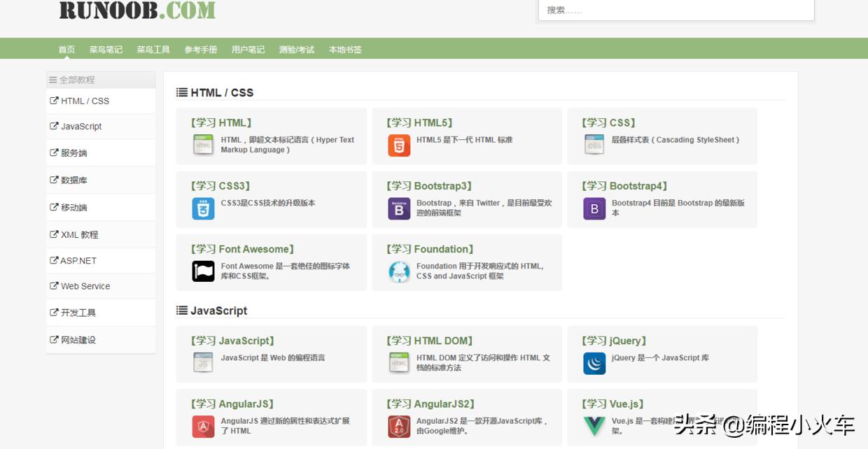Select HTML / CSS in the sidebar

pyautogui.click(x=85, y=101)
